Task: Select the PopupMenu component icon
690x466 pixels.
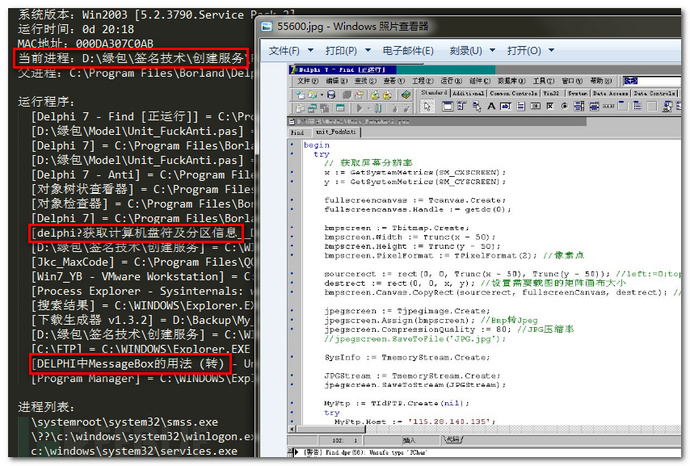Action: click(477, 106)
